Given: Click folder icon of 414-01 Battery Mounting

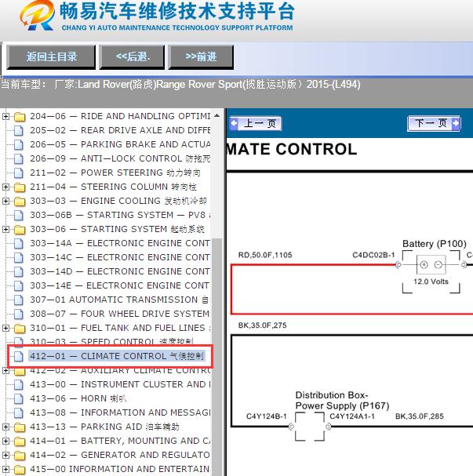Looking at the screenshot, I should coord(20,441).
